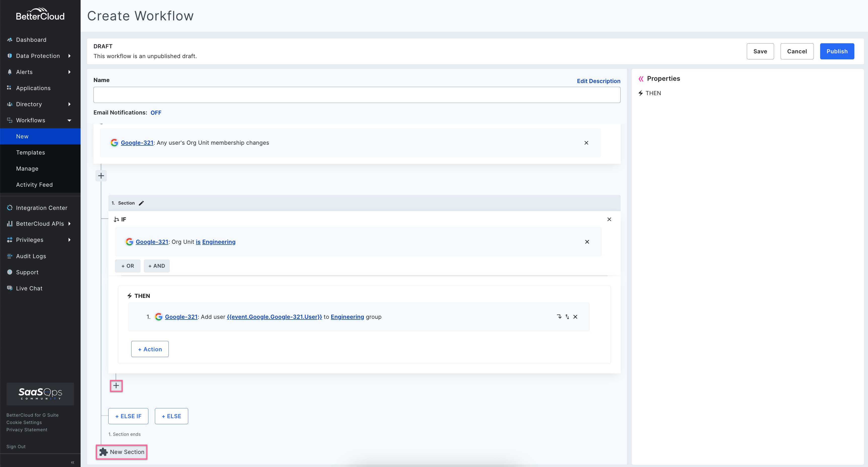Click the reorder arrows icon on the action

point(567,317)
